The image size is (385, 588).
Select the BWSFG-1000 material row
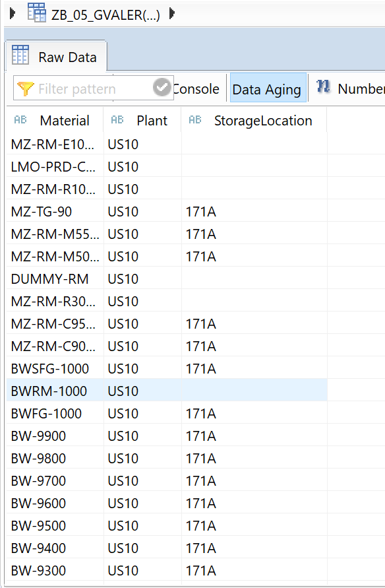pos(167,368)
